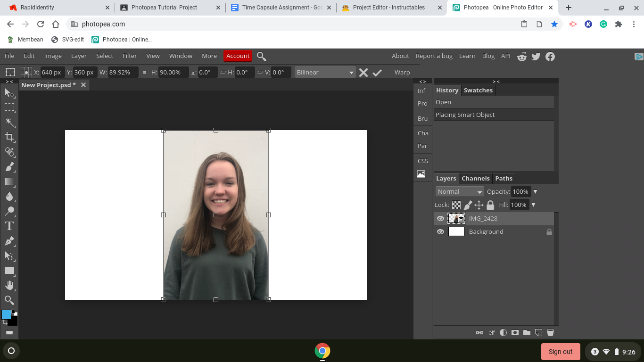Viewport: 644px width, 362px height.
Task: Select the Crop tool
Action: 9,137
